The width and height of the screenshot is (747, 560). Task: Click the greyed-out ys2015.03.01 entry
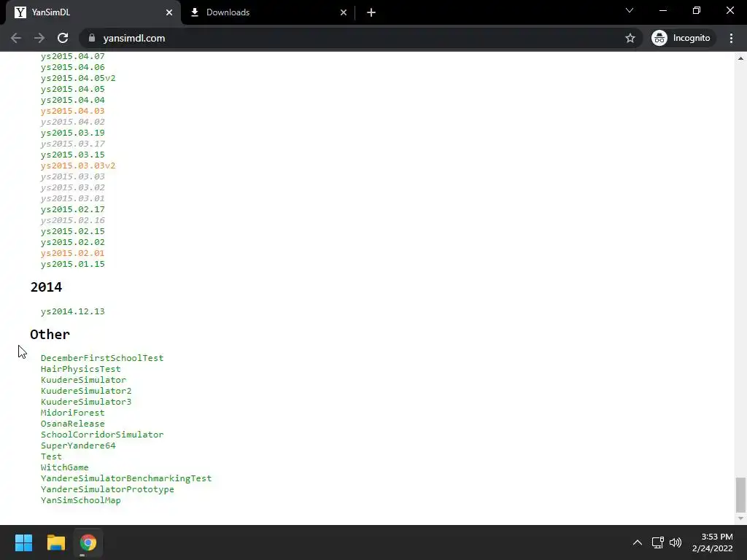pos(72,198)
